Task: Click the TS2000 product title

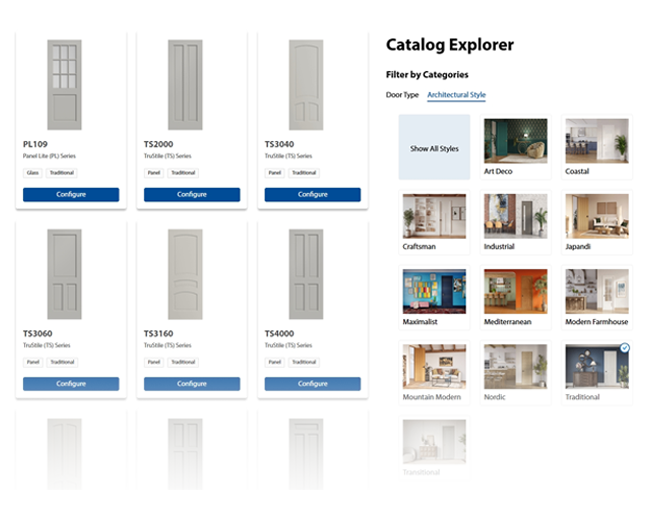Action: tap(158, 144)
